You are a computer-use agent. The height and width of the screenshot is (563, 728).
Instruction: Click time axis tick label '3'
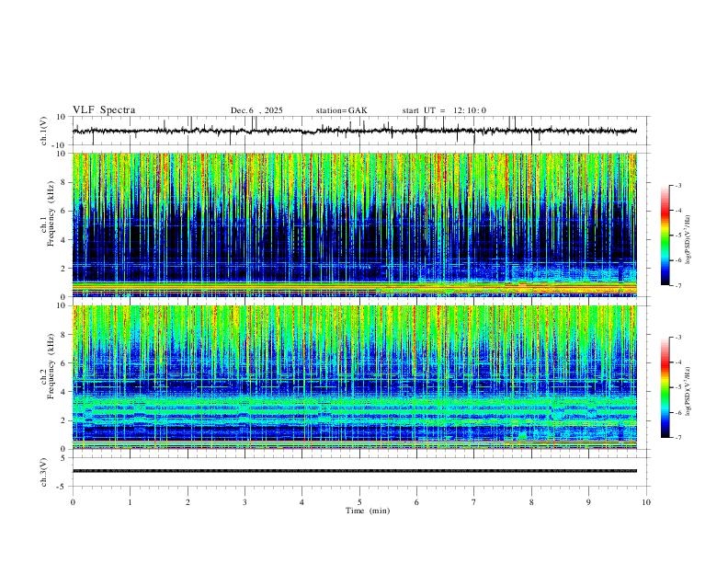click(245, 502)
